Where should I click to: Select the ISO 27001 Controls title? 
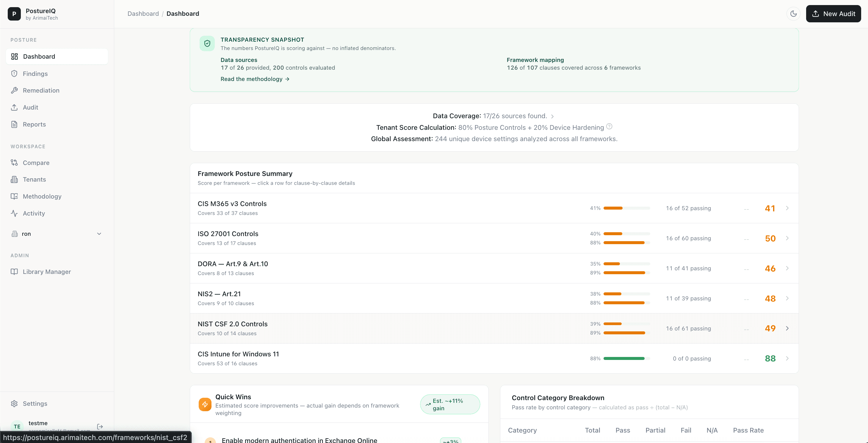pos(228,234)
